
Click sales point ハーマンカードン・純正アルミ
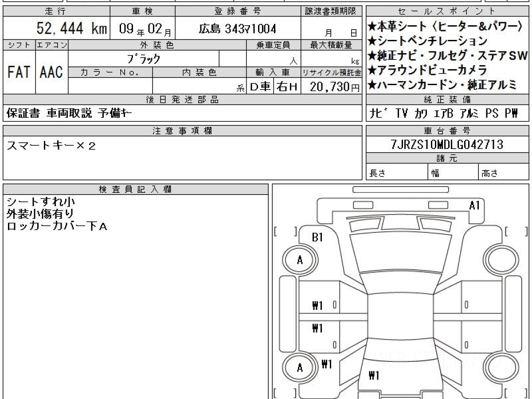[442, 84]
